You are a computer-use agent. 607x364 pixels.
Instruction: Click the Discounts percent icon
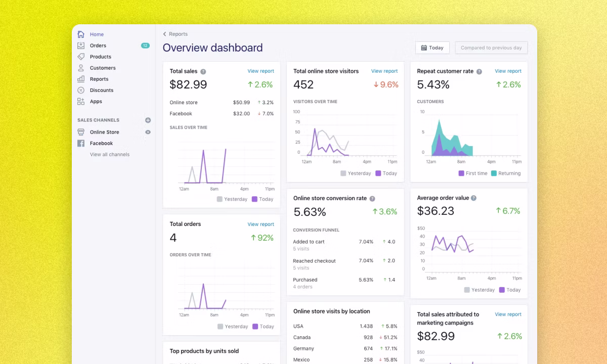pyautogui.click(x=81, y=90)
